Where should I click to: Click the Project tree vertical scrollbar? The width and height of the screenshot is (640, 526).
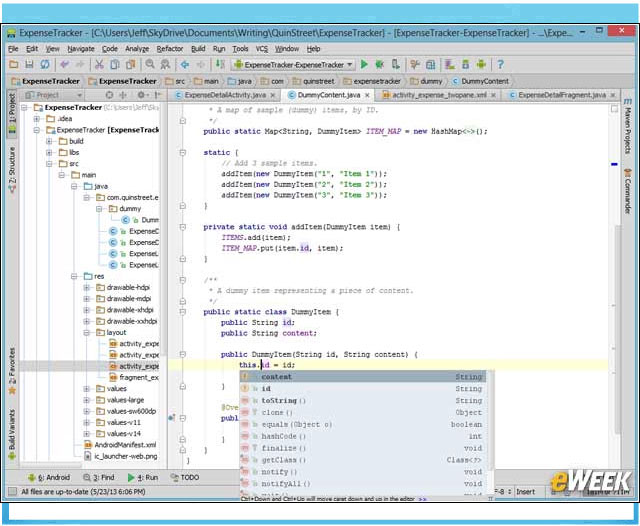(x=164, y=229)
